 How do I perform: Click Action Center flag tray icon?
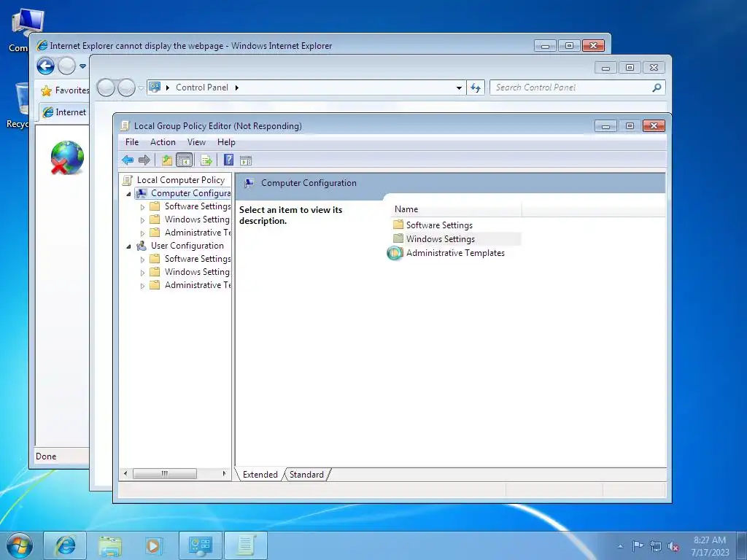(638, 545)
